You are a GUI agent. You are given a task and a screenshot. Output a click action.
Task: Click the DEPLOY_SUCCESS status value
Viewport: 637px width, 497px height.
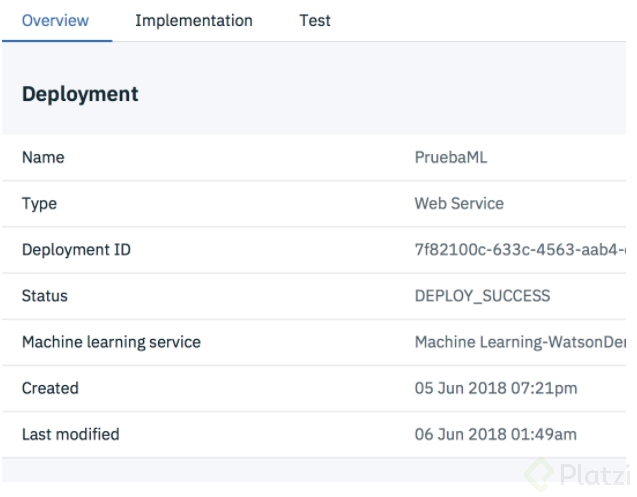(482, 296)
